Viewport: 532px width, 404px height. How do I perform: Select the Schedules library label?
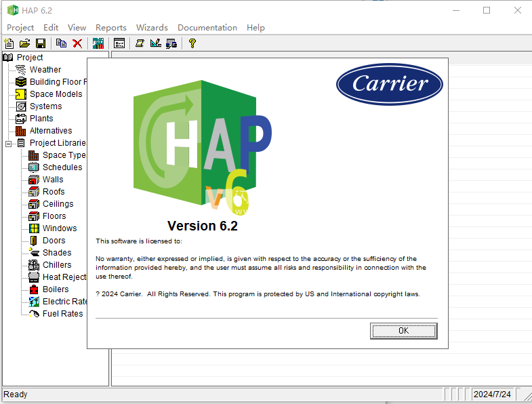click(x=62, y=167)
